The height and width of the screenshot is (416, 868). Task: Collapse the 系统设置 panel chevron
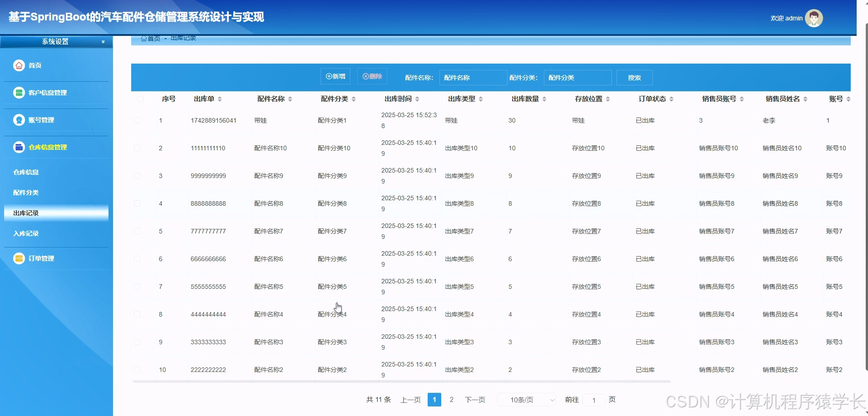[x=103, y=41]
